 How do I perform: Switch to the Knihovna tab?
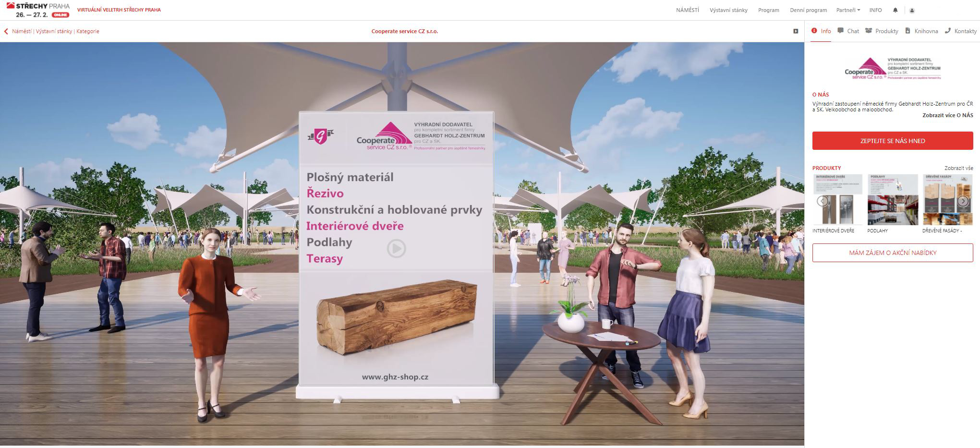click(x=921, y=31)
